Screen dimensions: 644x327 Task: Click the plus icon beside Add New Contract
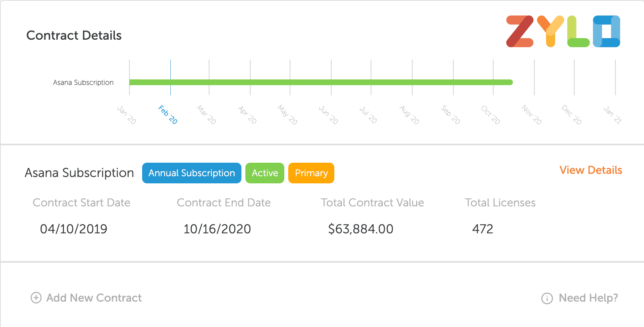click(36, 298)
